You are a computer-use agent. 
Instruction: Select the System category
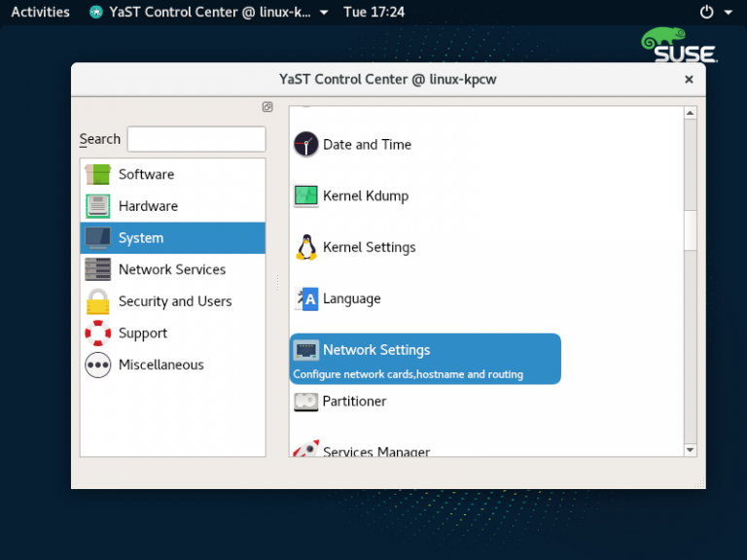pyautogui.click(x=141, y=238)
